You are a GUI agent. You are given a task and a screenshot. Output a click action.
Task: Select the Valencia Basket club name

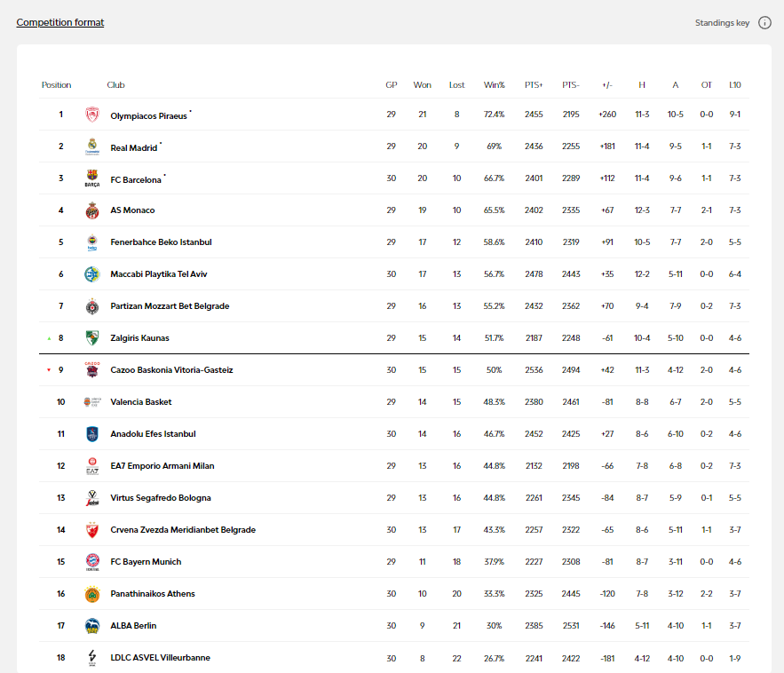pyautogui.click(x=141, y=402)
